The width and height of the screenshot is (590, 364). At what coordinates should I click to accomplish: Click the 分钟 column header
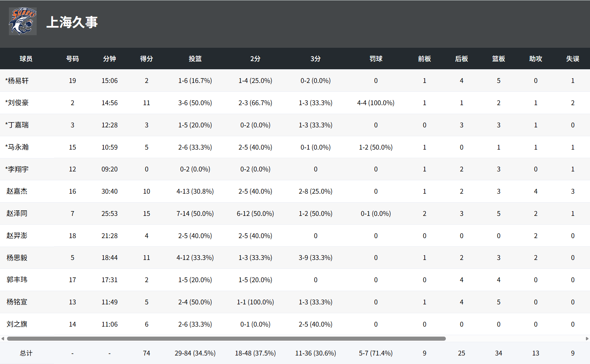[x=109, y=59]
